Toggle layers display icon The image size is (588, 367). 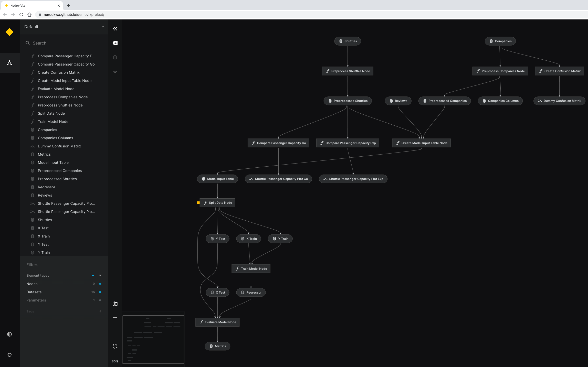[x=115, y=57]
